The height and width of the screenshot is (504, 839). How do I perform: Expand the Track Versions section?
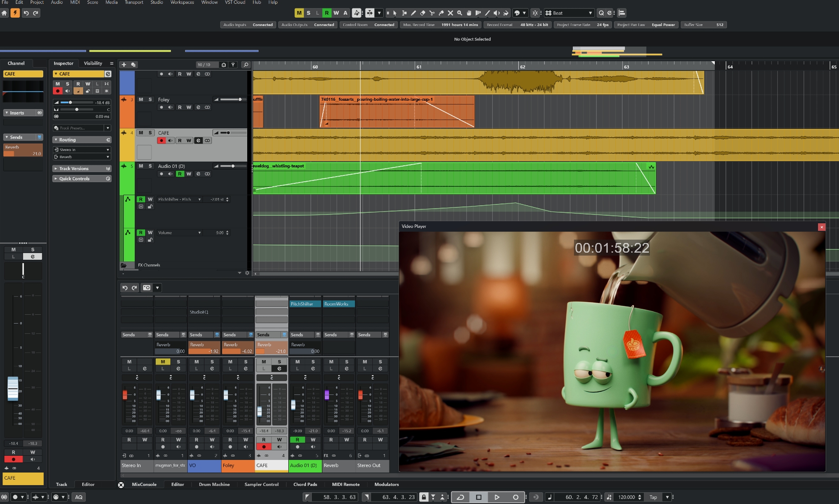pyautogui.click(x=74, y=169)
